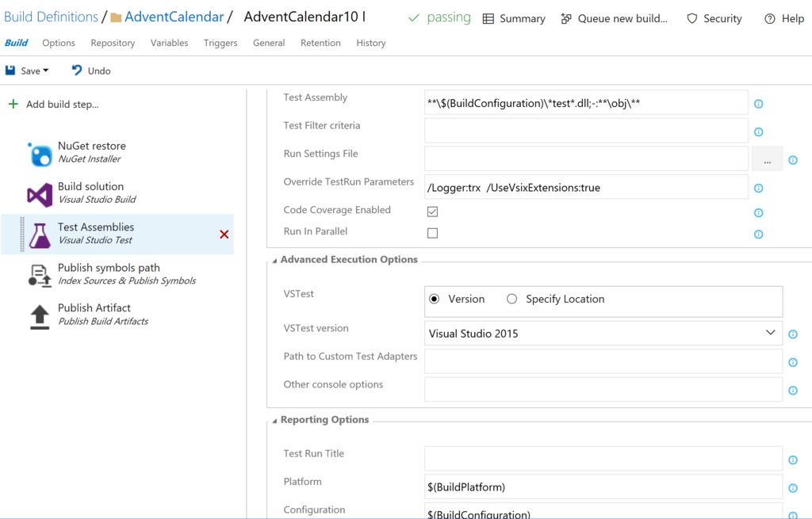
Task: Click the Save floppy disk icon
Action: pos(10,71)
